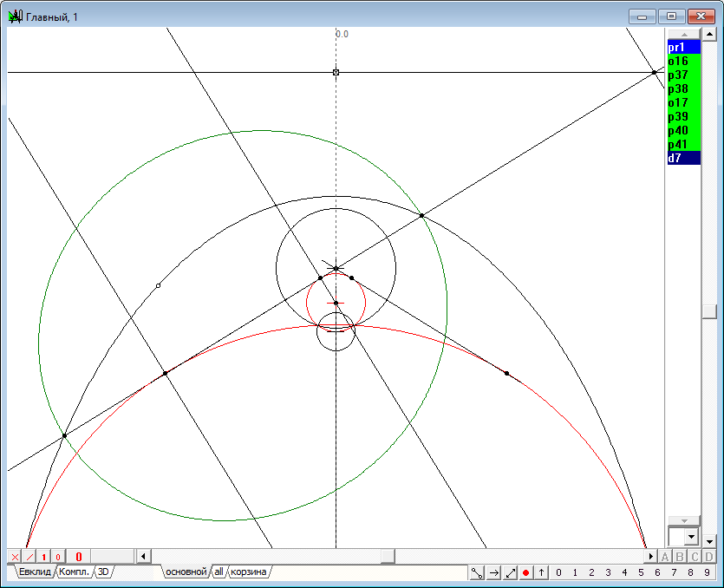Click the right arrow tool icon
Image resolution: width=724 pixels, height=588 pixels.
pos(493,572)
